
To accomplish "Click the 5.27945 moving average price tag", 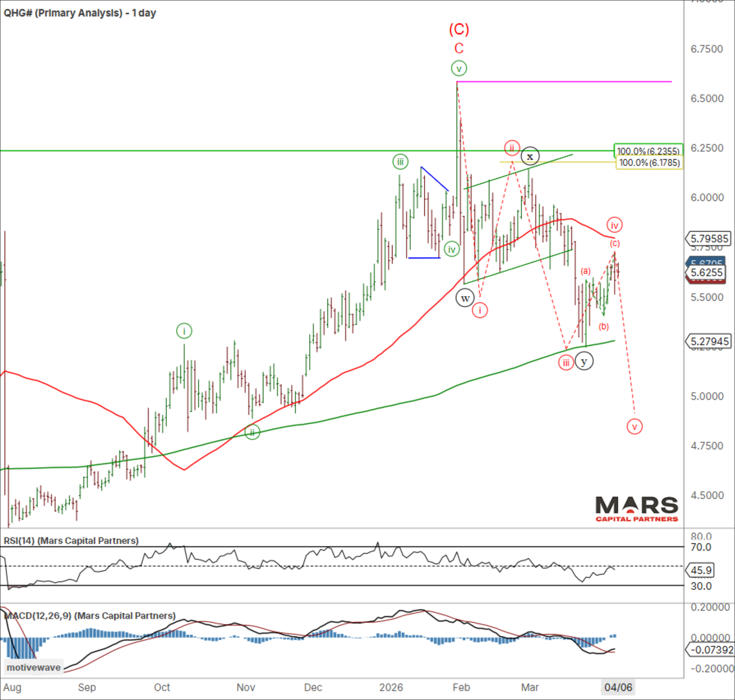I will (708, 341).
